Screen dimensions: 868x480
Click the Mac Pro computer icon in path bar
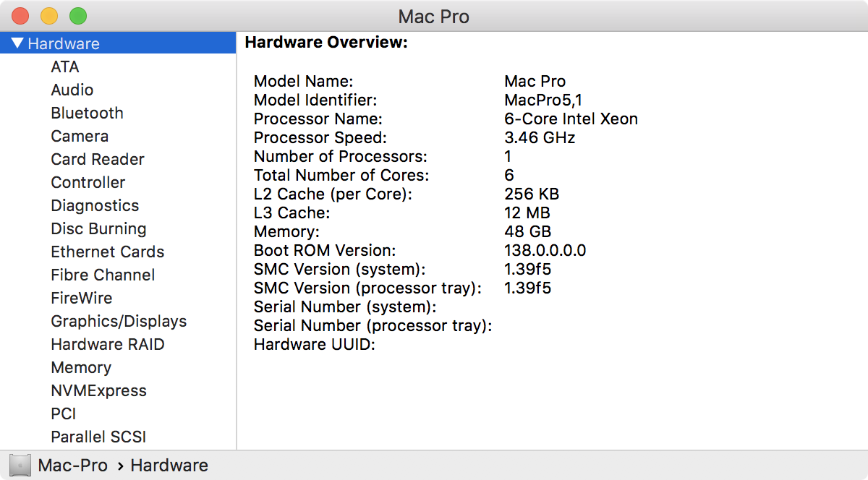[x=21, y=465]
